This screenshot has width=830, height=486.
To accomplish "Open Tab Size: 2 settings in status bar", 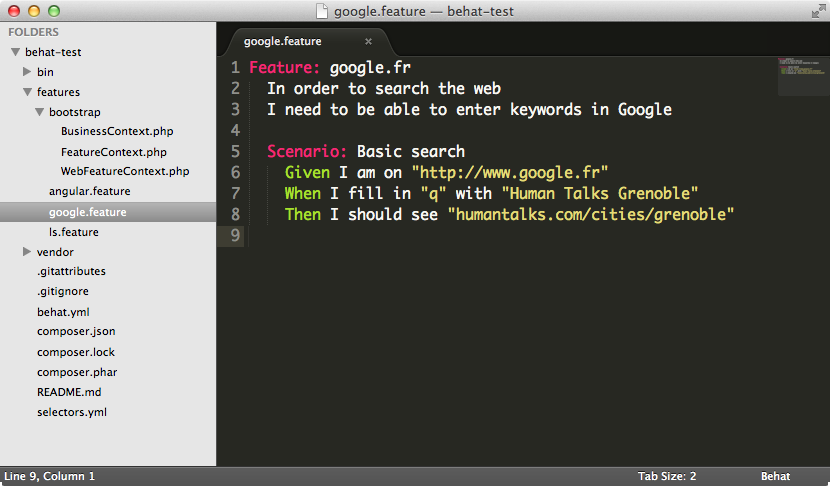I will (666, 476).
